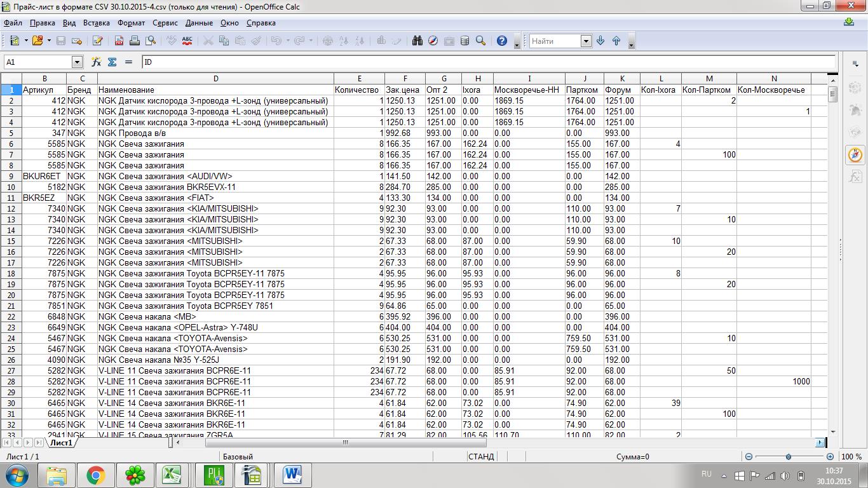Viewport: 868px width, 488px height.
Task: Open the Function Wizard icon
Action: tap(97, 62)
